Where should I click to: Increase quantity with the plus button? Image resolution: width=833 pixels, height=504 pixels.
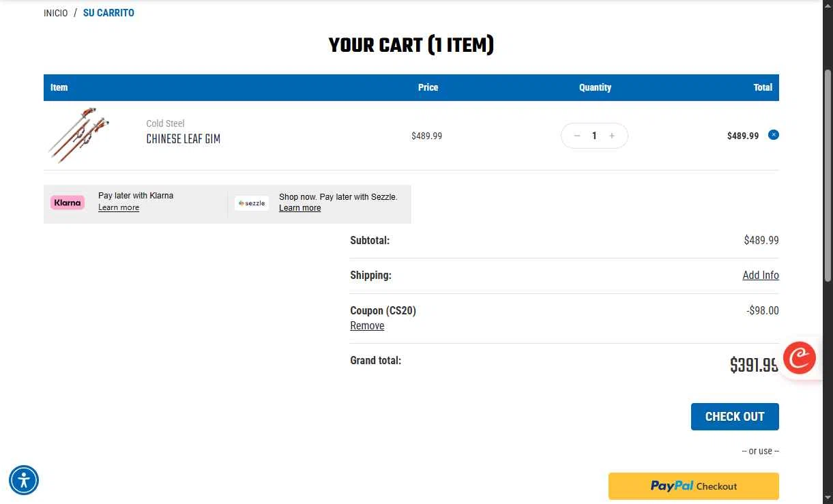pyautogui.click(x=612, y=136)
